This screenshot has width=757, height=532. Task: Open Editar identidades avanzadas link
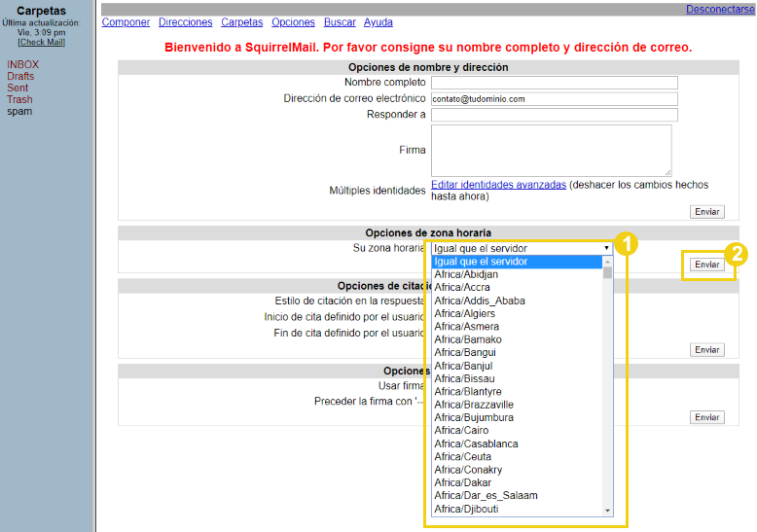click(498, 185)
